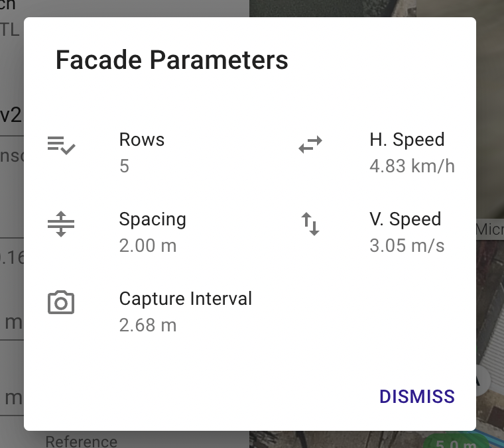Click the H. Speed label

point(407,140)
